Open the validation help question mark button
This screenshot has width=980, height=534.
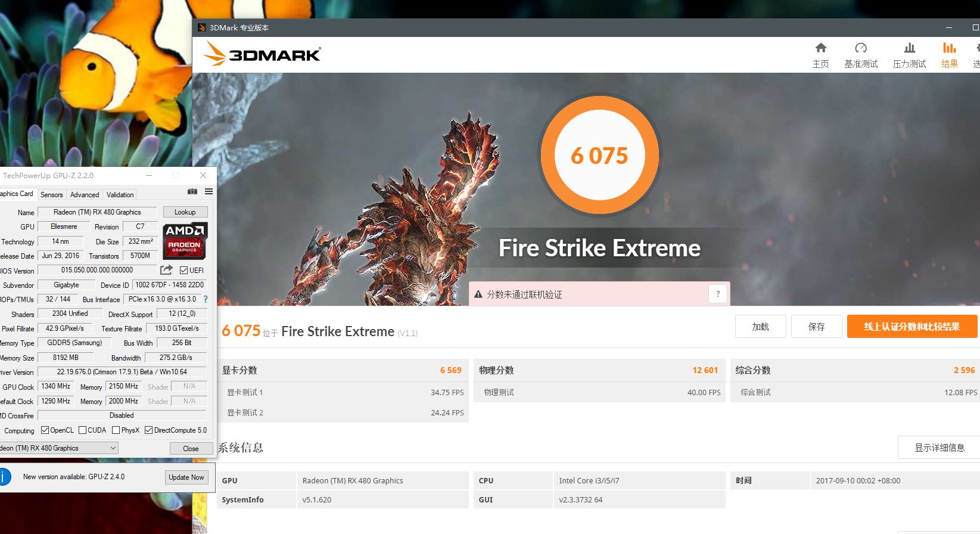pyautogui.click(x=718, y=294)
